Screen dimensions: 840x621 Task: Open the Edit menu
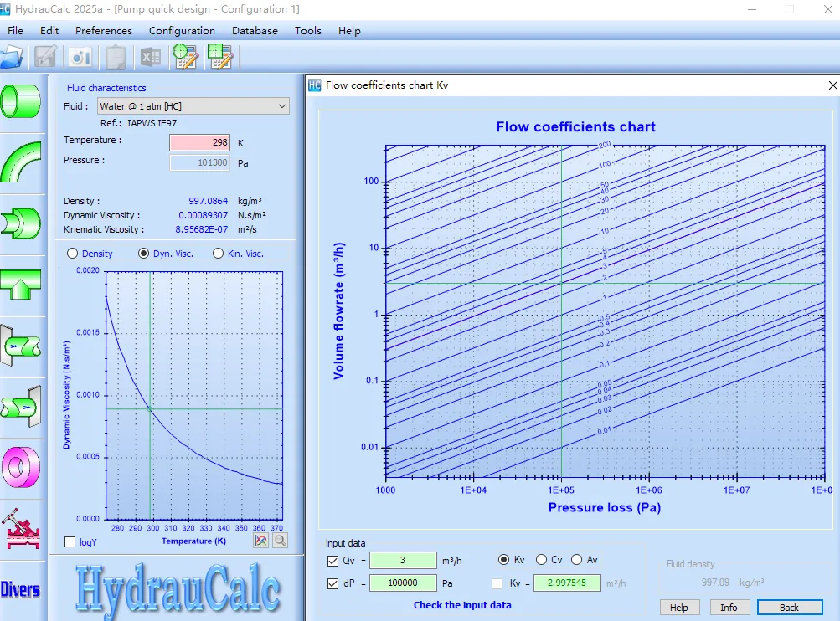(x=49, y=30)
